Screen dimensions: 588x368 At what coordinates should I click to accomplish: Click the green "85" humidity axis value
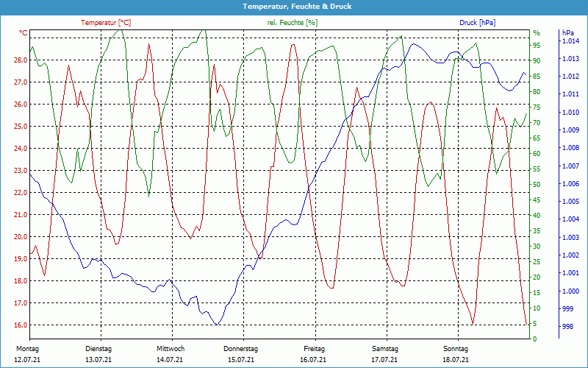tap(537, 77)
